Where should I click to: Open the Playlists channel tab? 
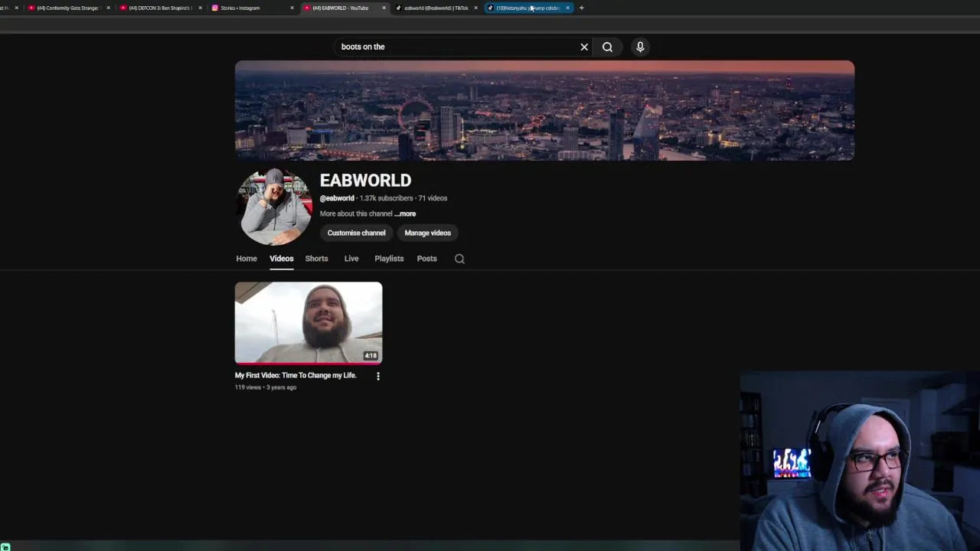(389, 259)
